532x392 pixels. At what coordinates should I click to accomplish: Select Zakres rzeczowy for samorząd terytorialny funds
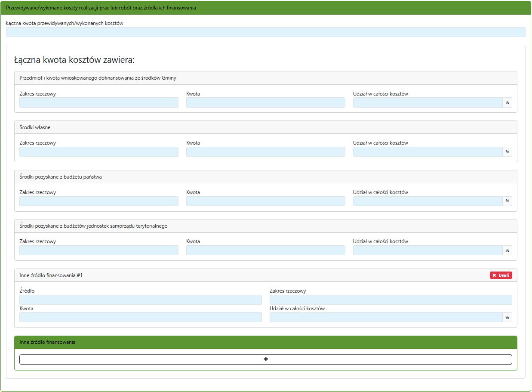click(98, 250)
